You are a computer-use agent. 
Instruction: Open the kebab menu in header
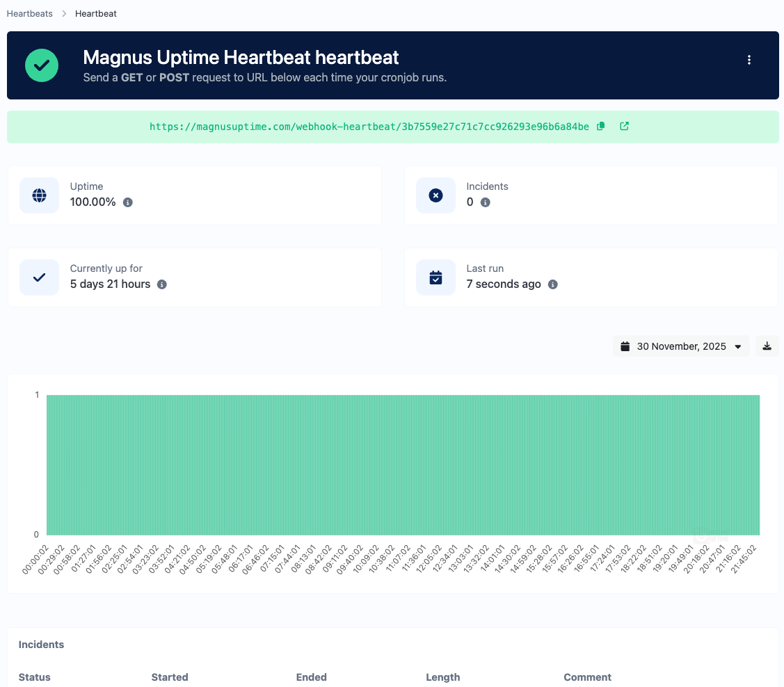click(x=749, y=60)
